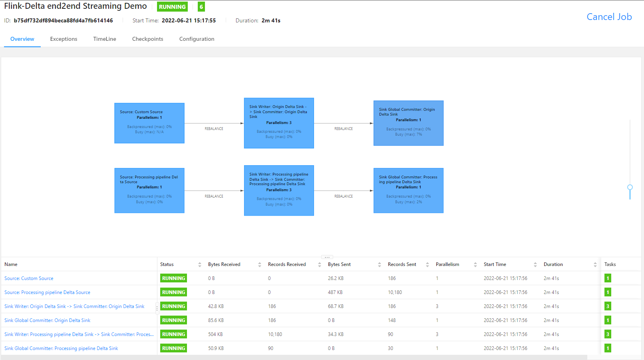Click the Name column header
The image size is (644, 360).
pos(11,264)
